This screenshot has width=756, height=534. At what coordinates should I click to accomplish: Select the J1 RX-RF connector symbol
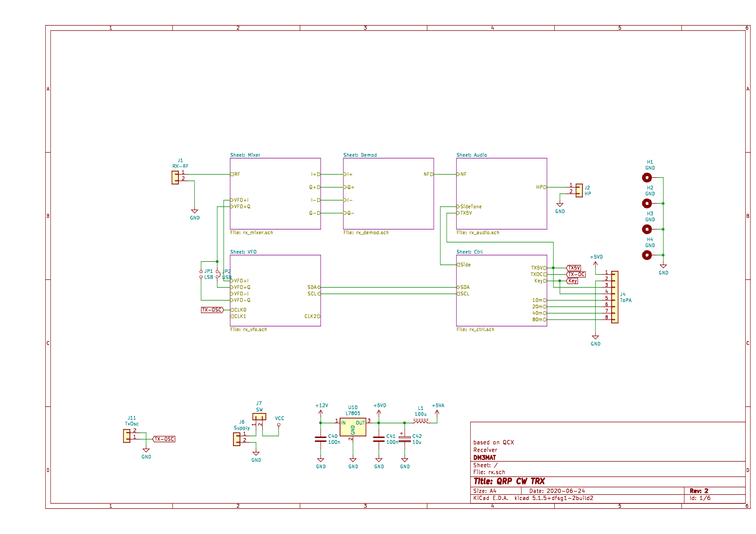(175, 177)
